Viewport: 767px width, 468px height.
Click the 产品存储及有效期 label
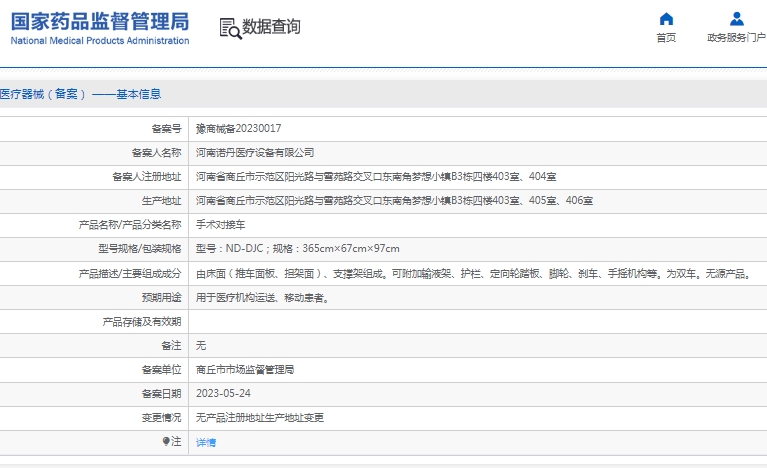coord(142,322)
